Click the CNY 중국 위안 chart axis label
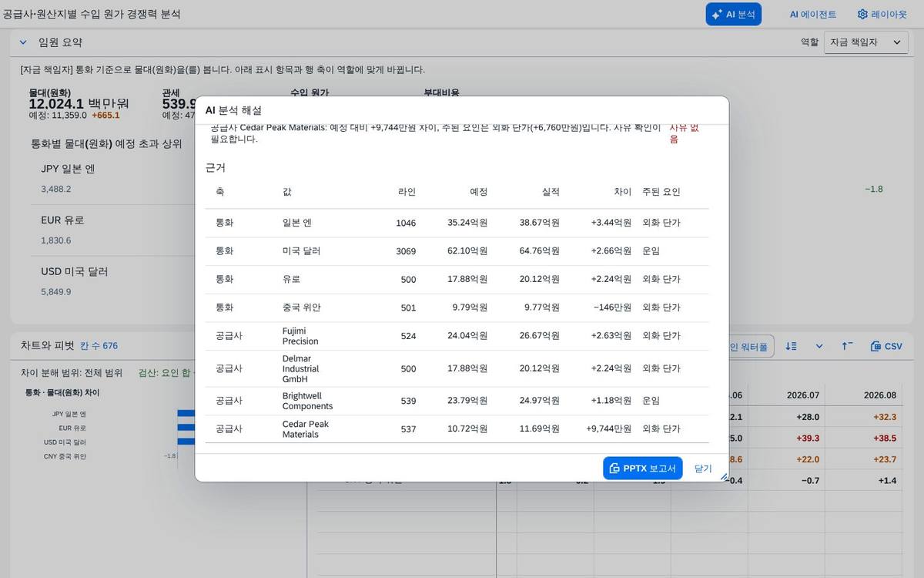The height and width of the screenshot is (578, 924). click(65, 456)
